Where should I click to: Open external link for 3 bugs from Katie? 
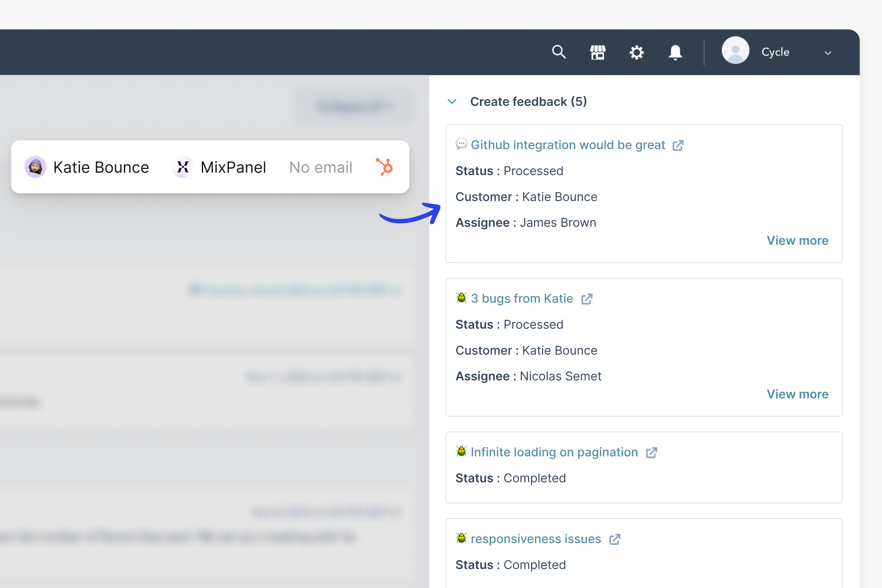[587, 299]
